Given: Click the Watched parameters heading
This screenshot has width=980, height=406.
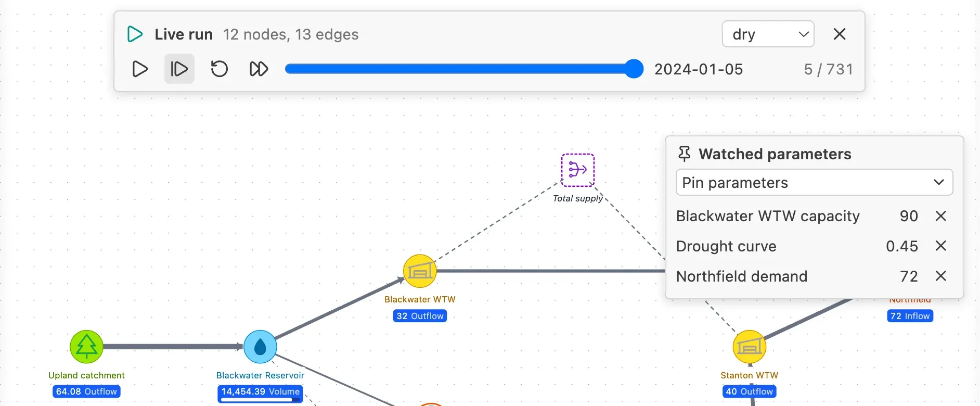Looking at the screenshot, I should [x=775, y=154].
